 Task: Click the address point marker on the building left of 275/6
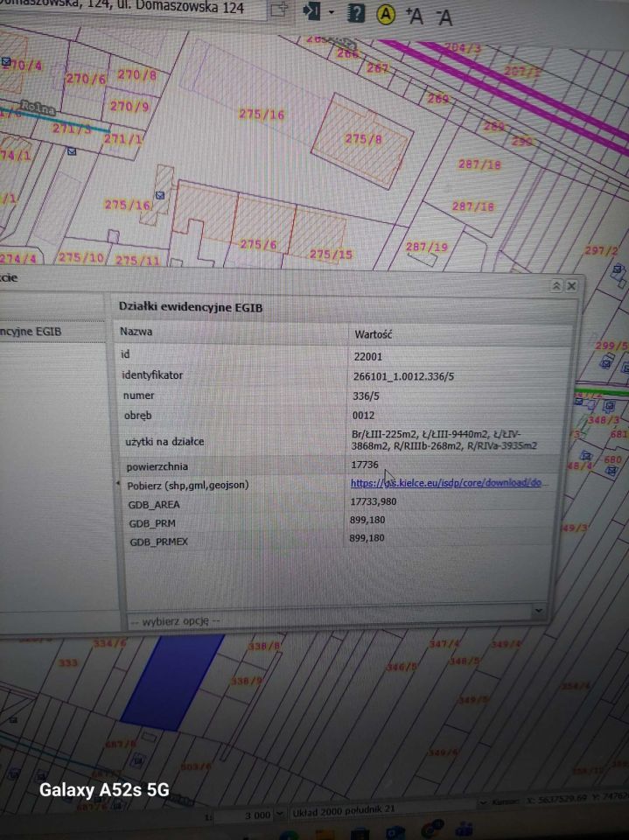160,195
